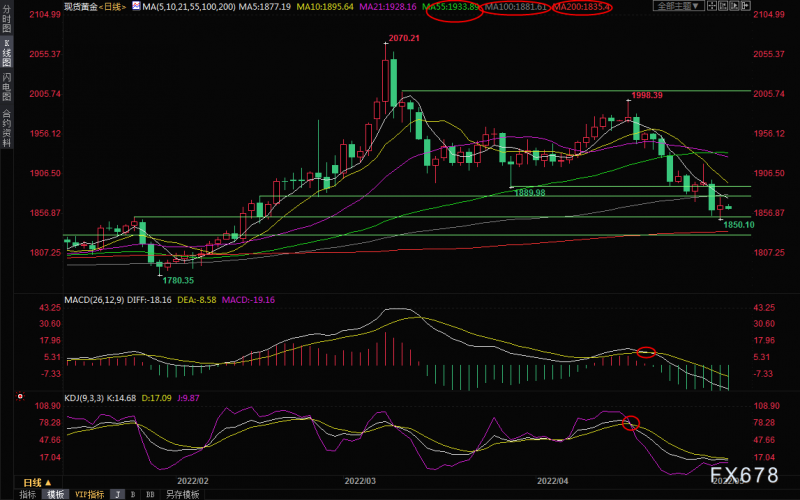Click the MA100:1881.61 value

pos(516,7)
